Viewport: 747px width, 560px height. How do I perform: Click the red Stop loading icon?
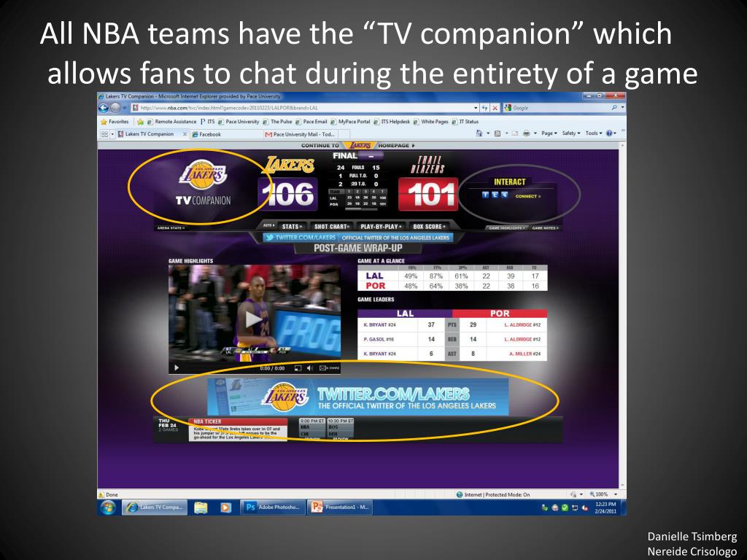coord(495,108)
